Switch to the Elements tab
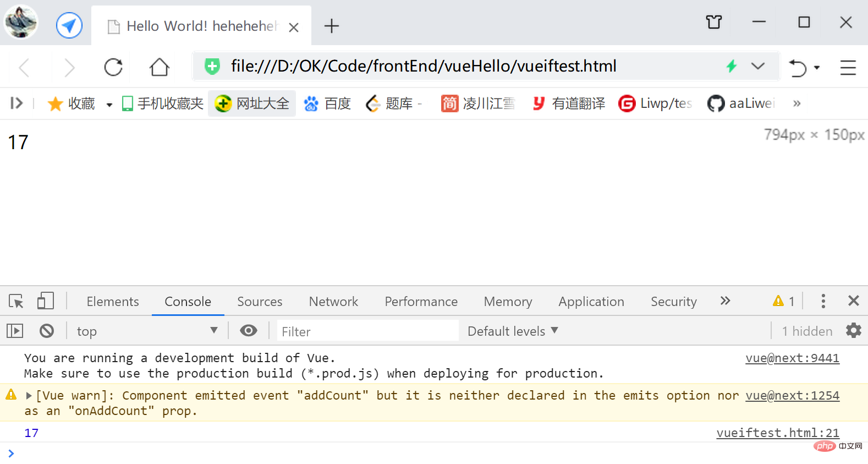Viewport: 868px width, 464px height. coord(113,302)
